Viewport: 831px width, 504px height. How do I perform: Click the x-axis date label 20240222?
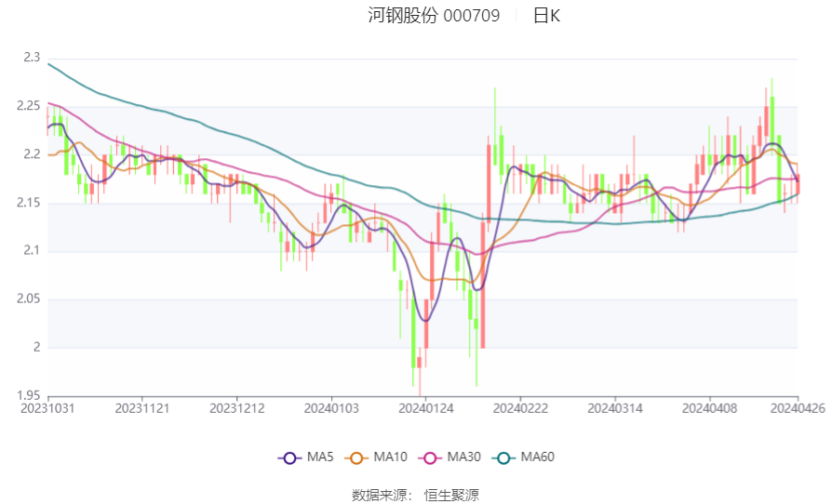point(520,409)
